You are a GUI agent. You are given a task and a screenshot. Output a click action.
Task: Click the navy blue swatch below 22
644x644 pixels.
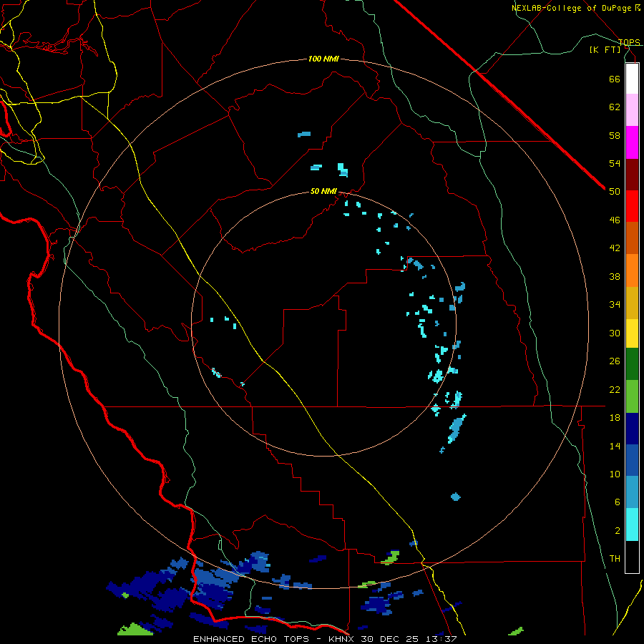click(x=632, y=429)
